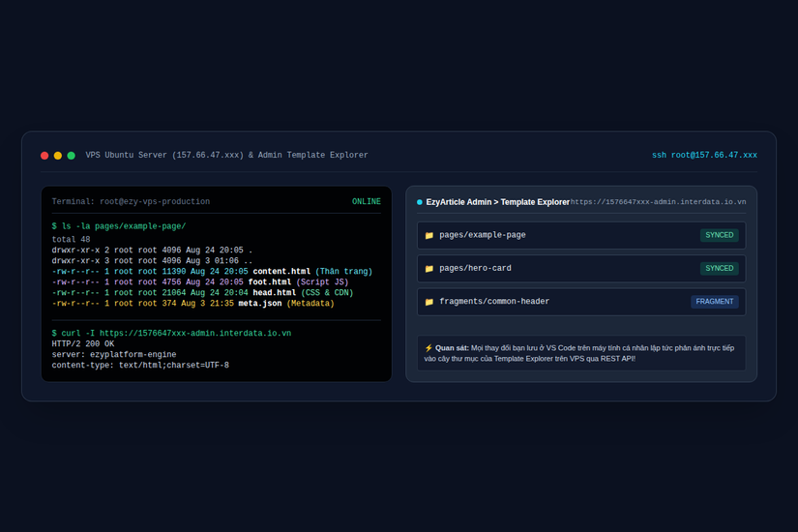Click the cyan status dot near EzyArticle Admin
798x532 pixels.
coord(420,202)
